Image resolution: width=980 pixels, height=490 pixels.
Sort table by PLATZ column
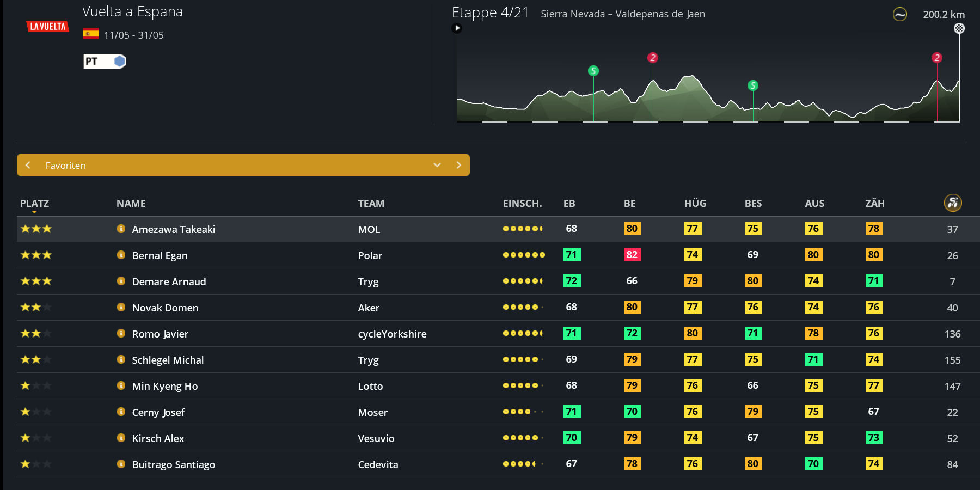click(34, 203)
